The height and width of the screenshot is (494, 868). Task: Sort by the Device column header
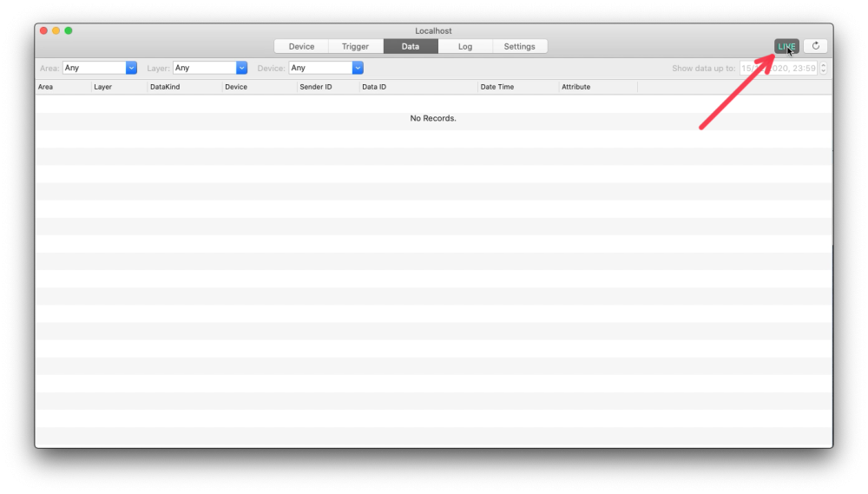pos(259,87)
